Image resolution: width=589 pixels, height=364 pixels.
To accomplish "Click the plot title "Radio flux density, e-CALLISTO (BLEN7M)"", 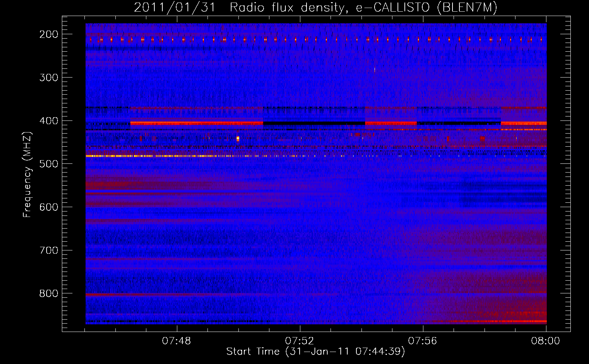I will pyautogui.click(x=363, y=8).
